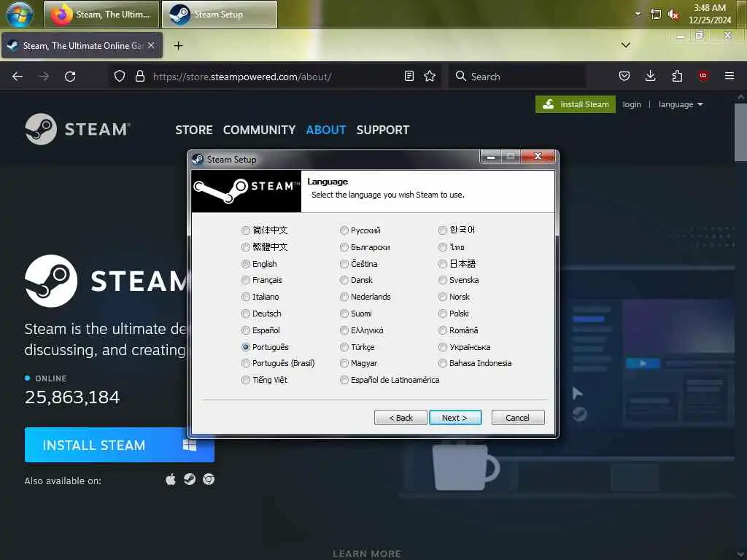Screen dimensions: 747x560
Task: Click the forward navigation arrow
Action: (x=44, y=76)
